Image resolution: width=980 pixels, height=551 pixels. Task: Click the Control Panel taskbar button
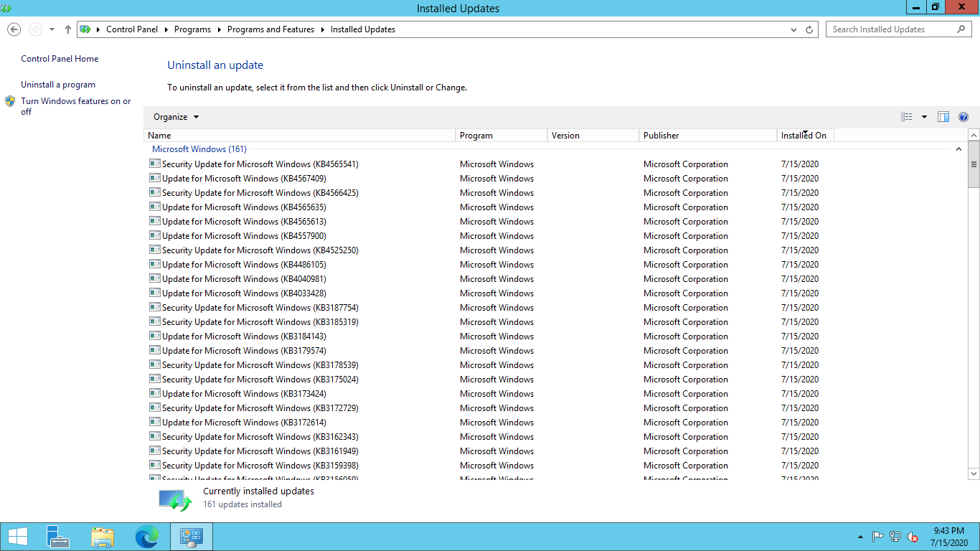coord(192,537)
